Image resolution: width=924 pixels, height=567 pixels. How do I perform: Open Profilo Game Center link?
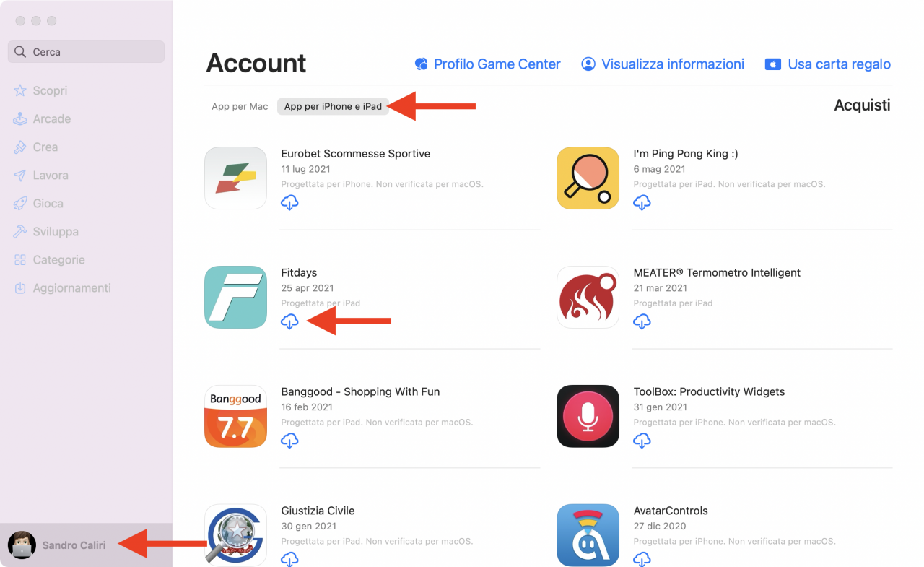click(487, 64)
